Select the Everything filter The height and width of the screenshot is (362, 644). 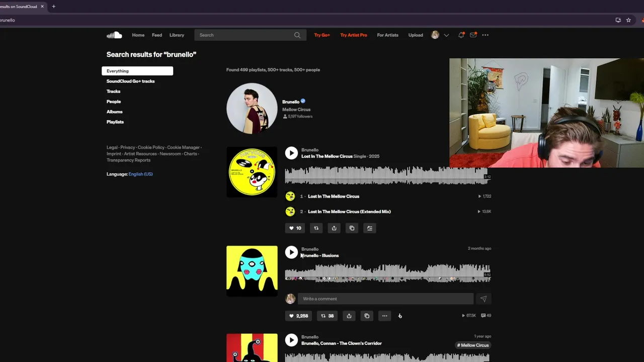[137, 71]
